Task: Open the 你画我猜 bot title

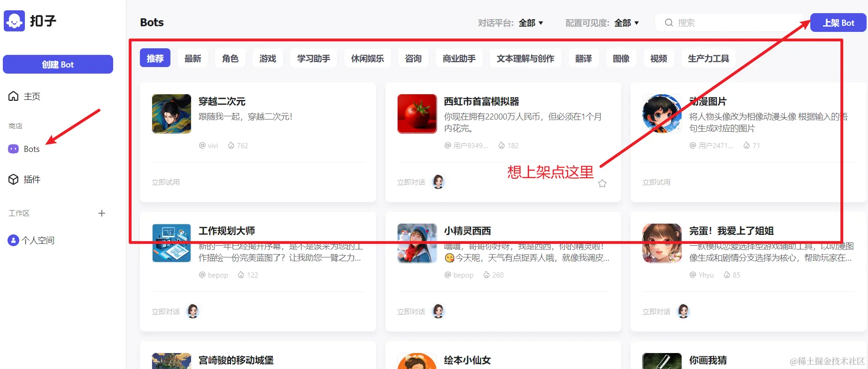Action: point(708,360)
